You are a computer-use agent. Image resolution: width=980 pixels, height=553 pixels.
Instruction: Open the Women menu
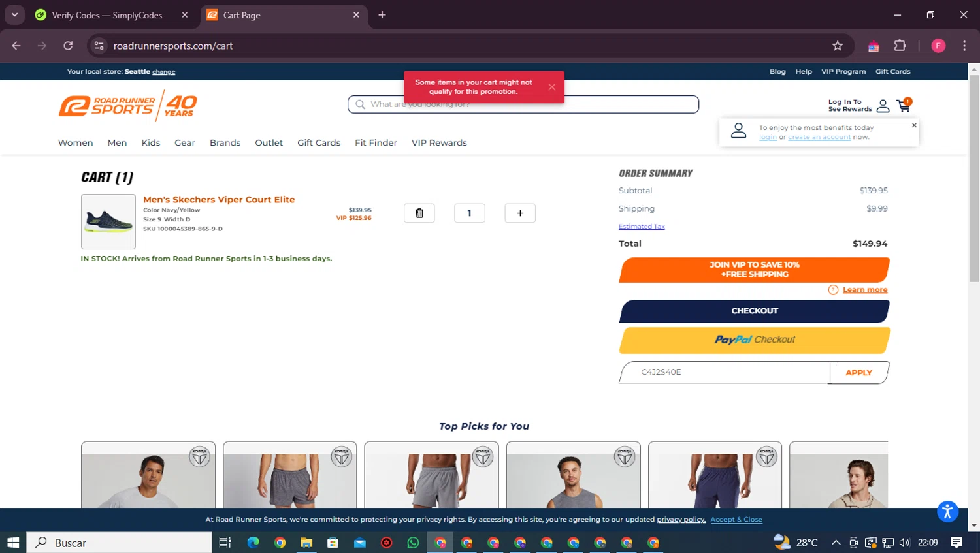pos(76,143)
